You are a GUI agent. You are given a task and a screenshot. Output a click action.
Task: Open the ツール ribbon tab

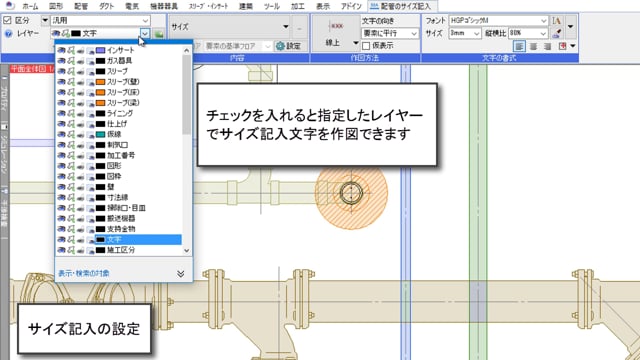coord(271,6)
